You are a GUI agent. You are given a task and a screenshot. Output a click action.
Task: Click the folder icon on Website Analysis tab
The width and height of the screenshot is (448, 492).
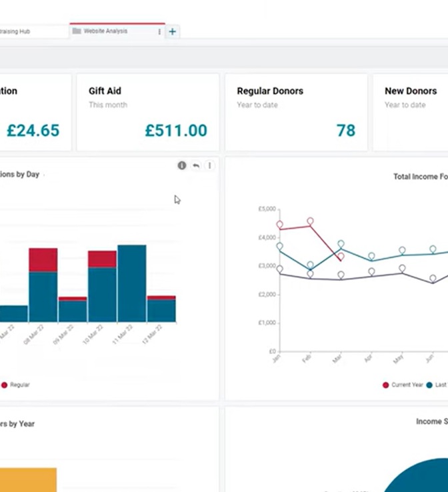click(77, 31)
